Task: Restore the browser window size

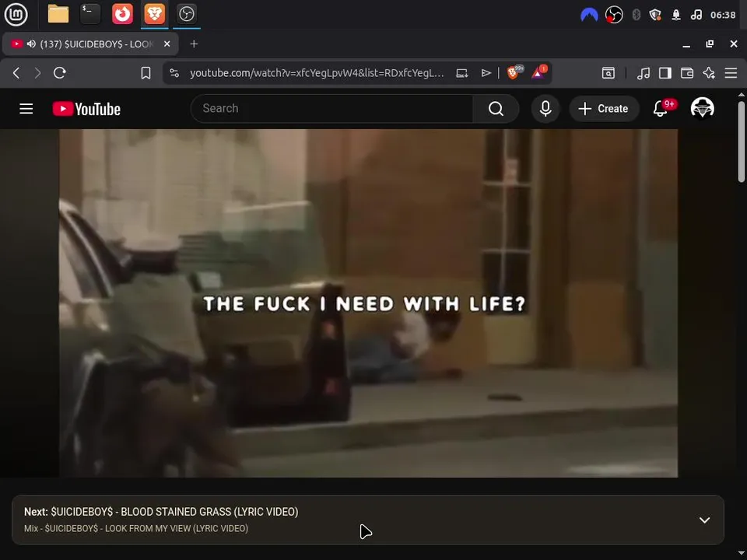Action: (x=710, y=44)
